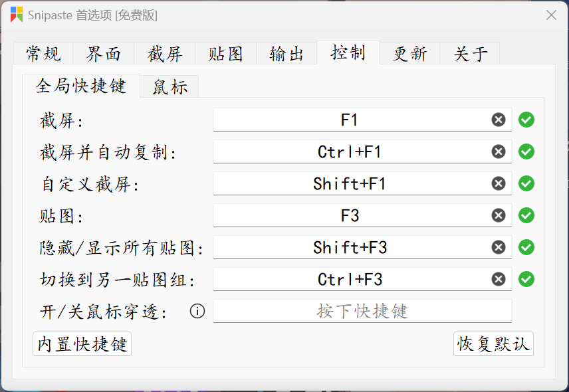The image size is (569, 392).
Task: Clear the F1 screenshot hotkey with the X icon
Action: pyautogui.click(x=498, y=120)
